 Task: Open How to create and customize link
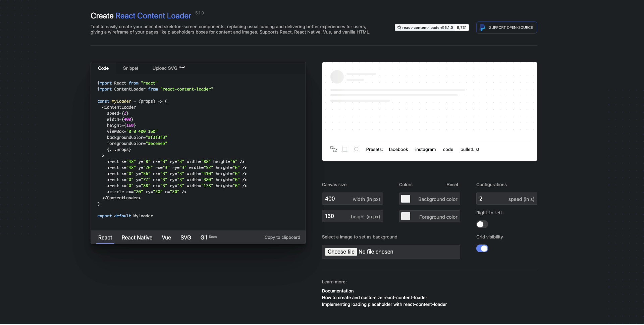375,298
